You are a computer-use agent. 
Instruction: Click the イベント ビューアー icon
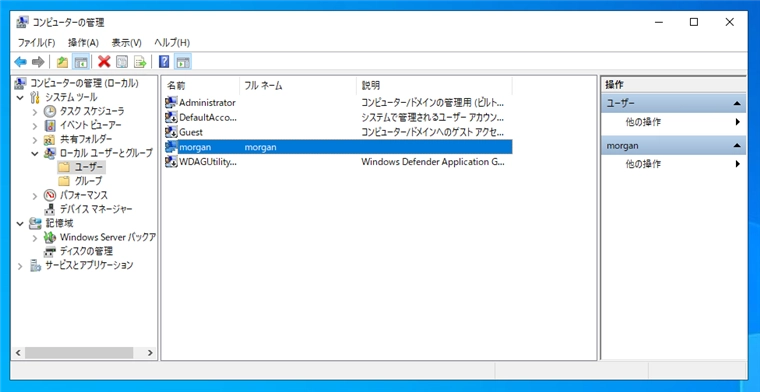50,125
